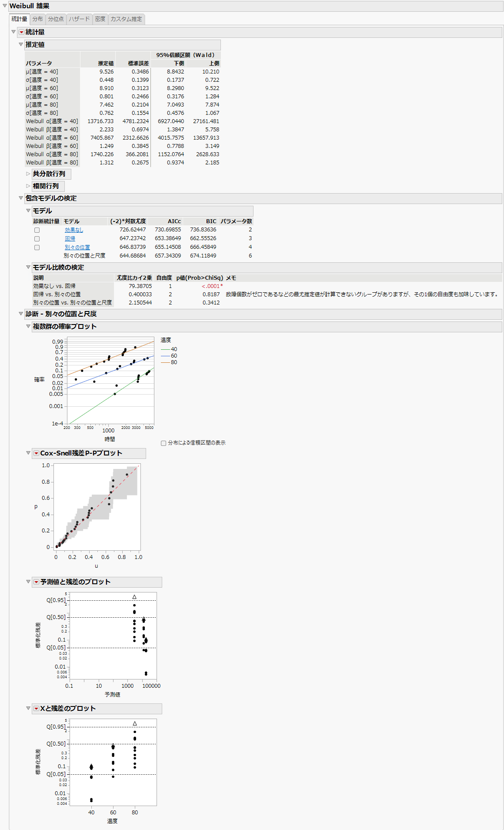Select the estimate value 13716.733
504x830 pixels.
tap(100, 121)
